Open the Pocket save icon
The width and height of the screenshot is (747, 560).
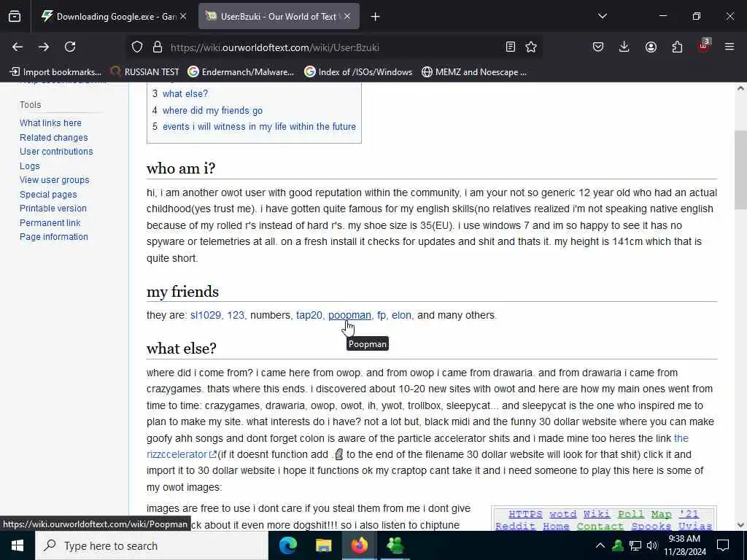598,47
